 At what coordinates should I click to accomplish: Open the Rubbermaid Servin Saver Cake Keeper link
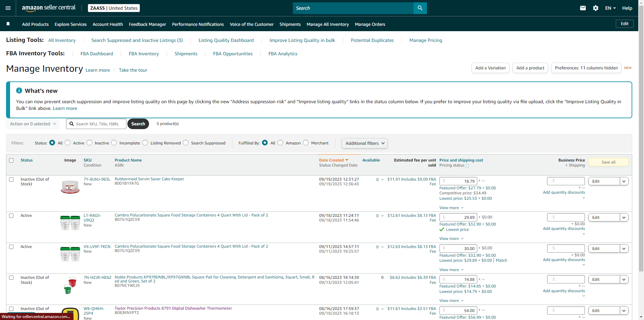pyautogui.click(x=149, y=179)
